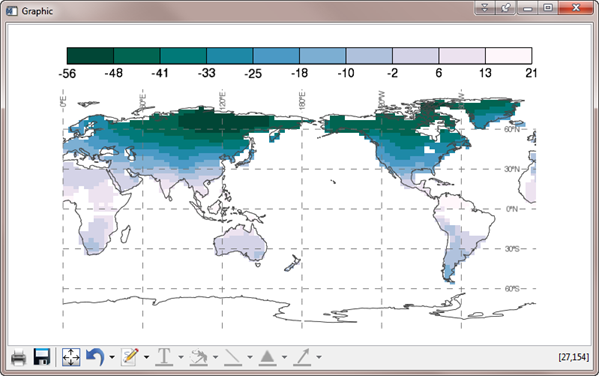Select the Text annotation tool

[164, 357]
